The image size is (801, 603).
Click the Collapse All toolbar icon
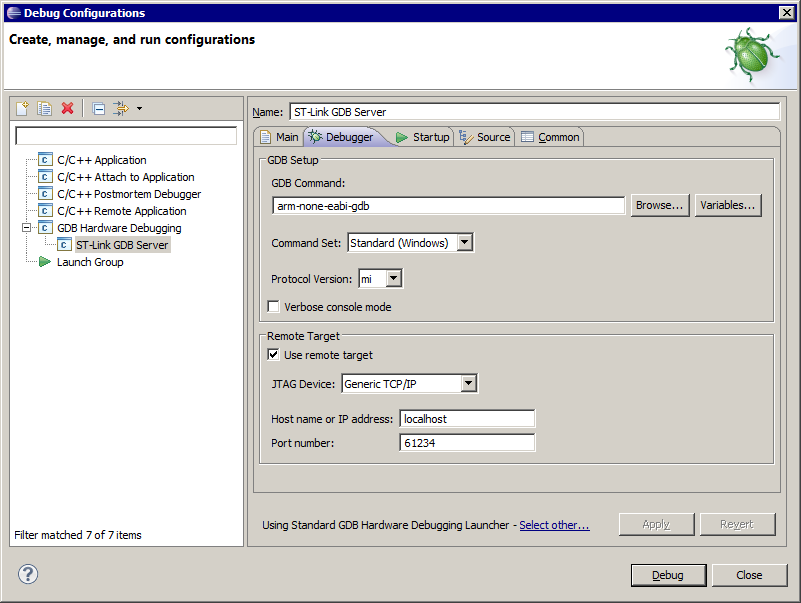tap(99, 108)
